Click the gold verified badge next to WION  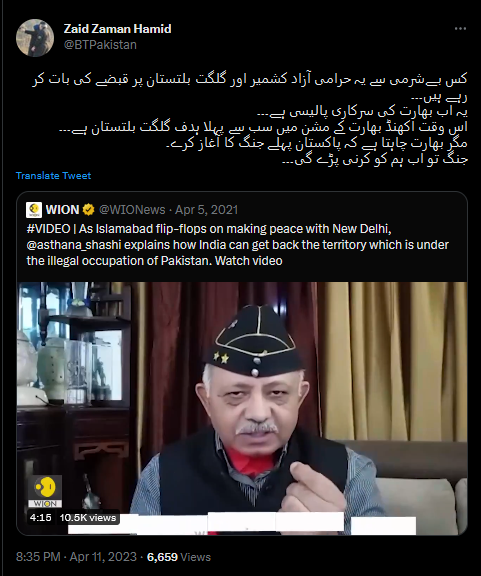tap(89, 210)
